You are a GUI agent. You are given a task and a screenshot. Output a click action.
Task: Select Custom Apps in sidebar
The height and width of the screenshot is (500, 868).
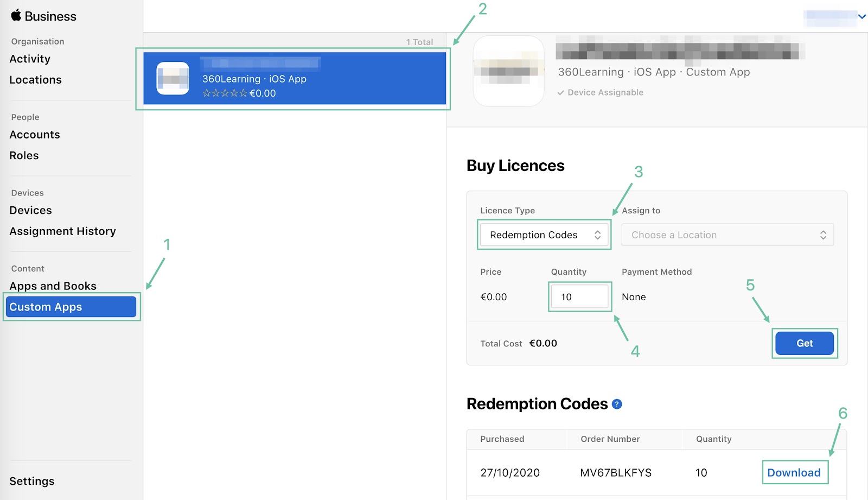coord(71,307)
